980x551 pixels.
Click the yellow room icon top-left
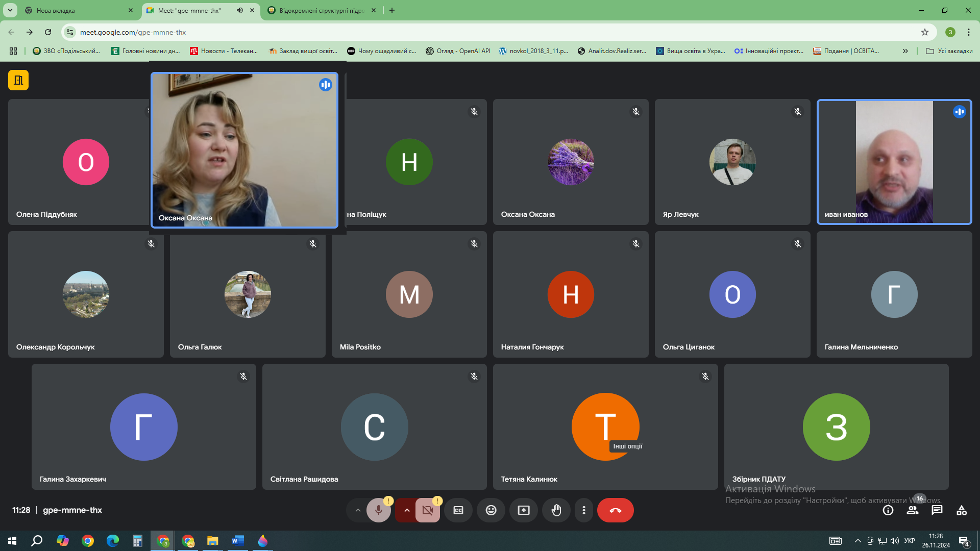tap(18, 80)
